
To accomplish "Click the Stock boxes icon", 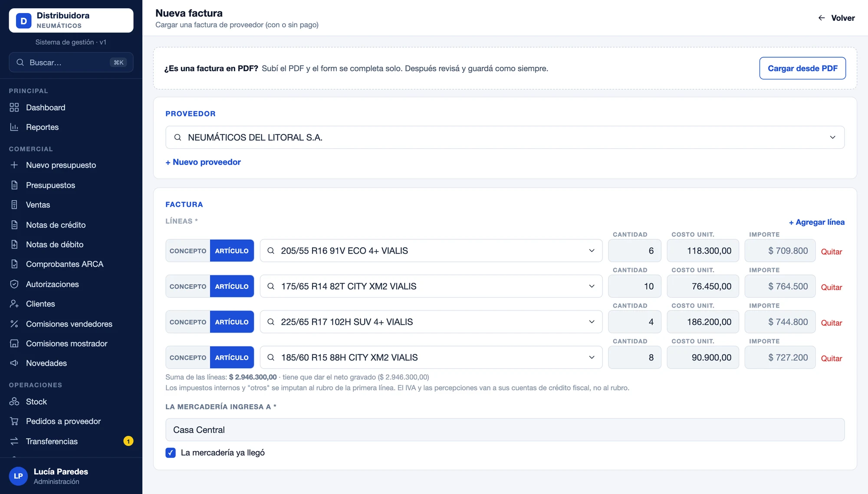I will click(14, 402).
